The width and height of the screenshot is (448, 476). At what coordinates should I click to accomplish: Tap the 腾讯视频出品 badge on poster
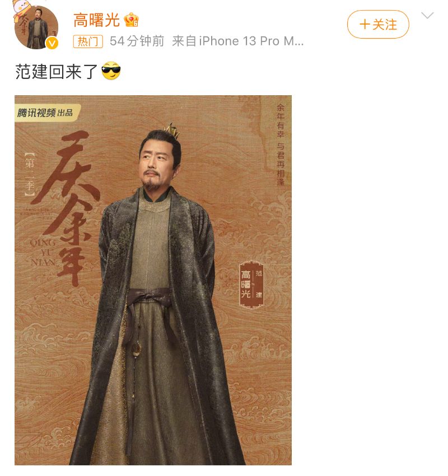tap(48, 113)
